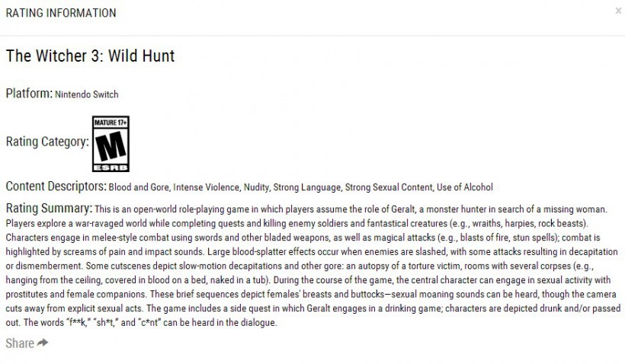Select the Strong Sexual Content descriptor

389,187
